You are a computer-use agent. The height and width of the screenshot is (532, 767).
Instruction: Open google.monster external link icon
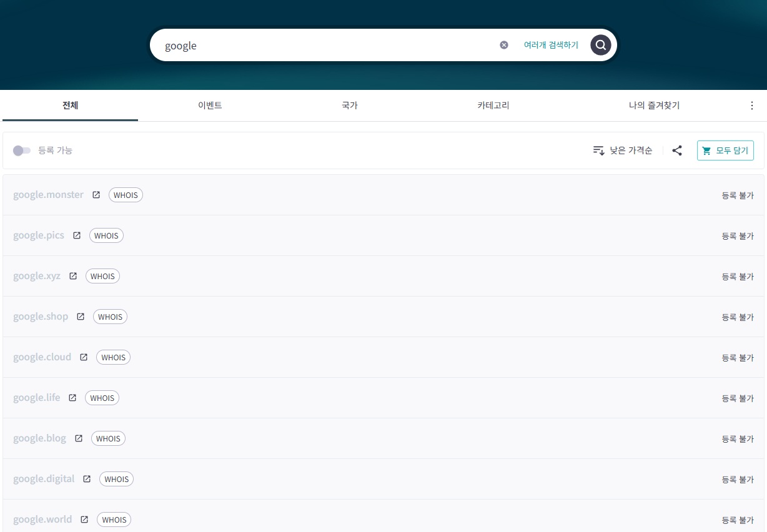96,195
